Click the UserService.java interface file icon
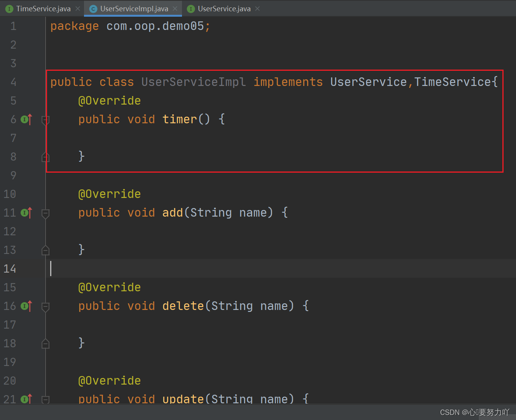The height and width of the screenshot is (420, 516). 191,9
